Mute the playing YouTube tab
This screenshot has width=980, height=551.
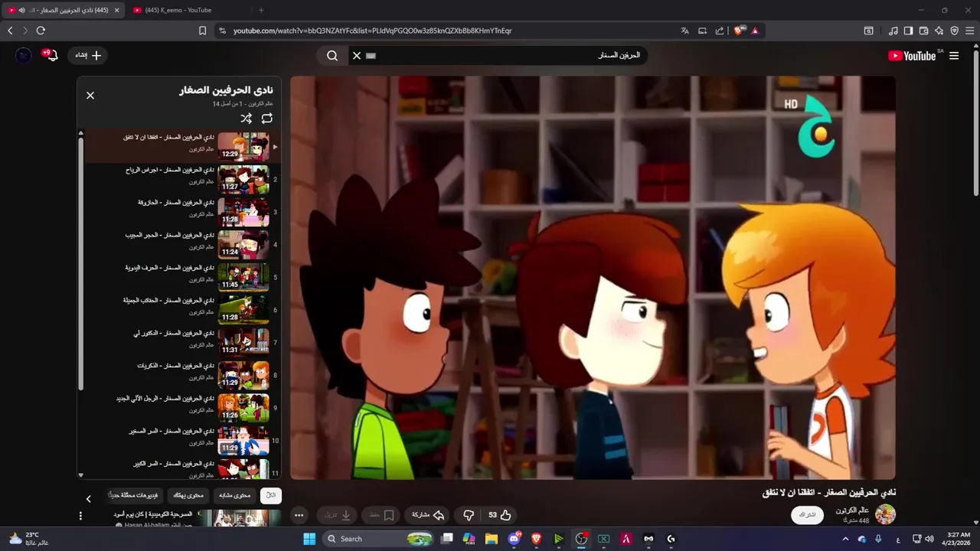click(21, 10)
